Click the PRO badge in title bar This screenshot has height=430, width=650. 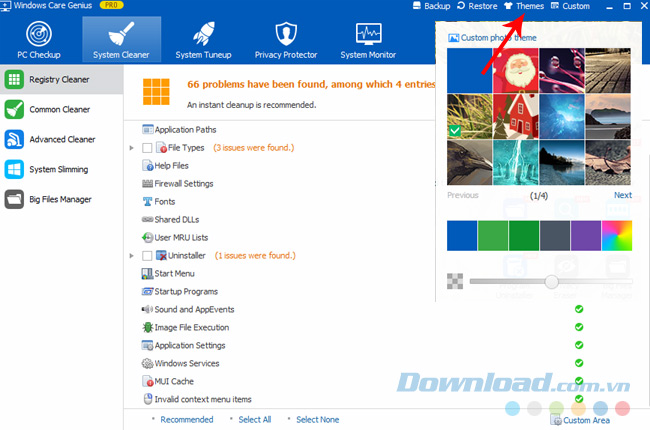[x=112, y=5]
